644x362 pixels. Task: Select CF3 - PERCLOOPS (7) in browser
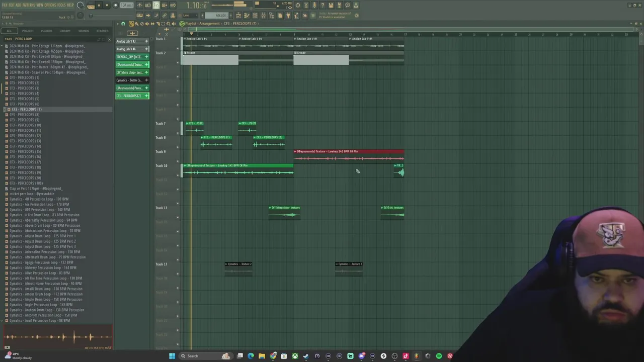click(x=26, y=109)
